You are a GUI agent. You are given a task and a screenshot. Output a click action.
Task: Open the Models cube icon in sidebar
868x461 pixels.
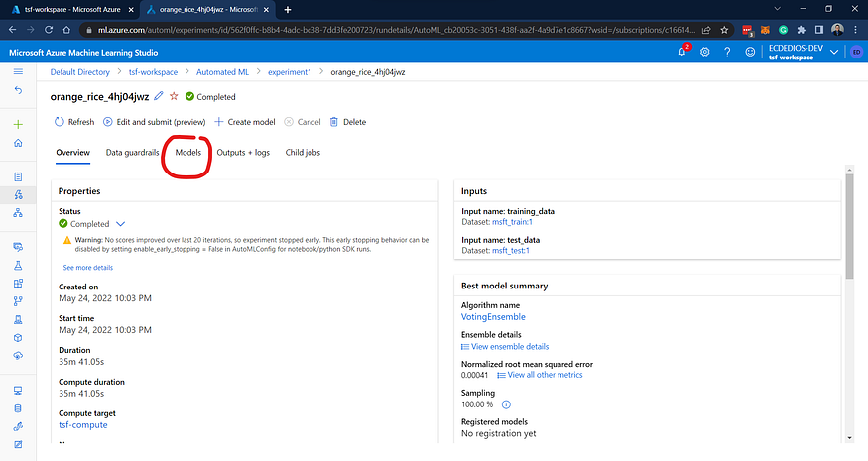18,338
